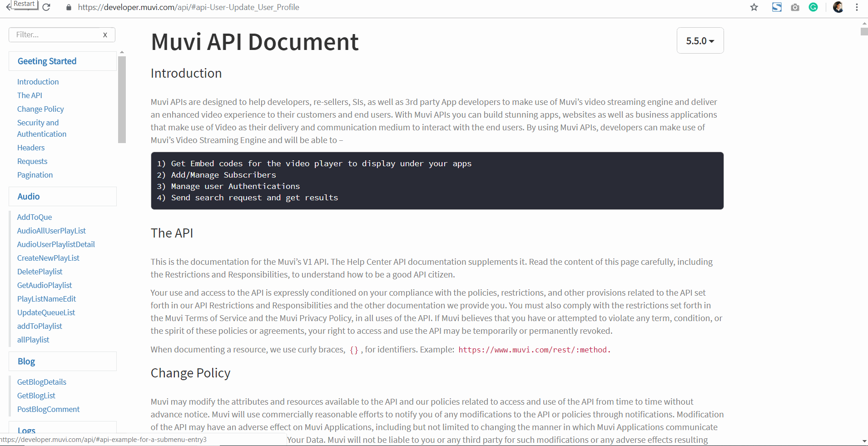This screenshot has width=868, height=446.
Task: Open The API sidebar link
Action: coord(30,95)
